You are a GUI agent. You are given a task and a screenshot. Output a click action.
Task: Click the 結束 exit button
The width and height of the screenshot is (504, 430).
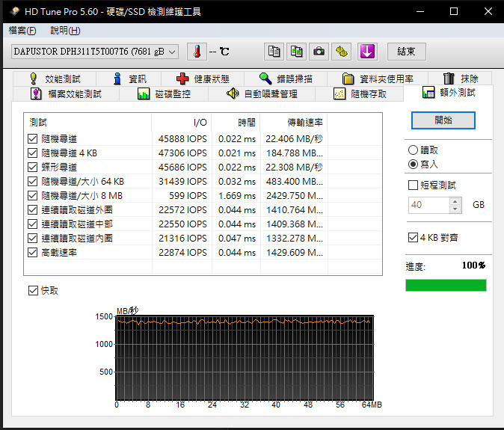click(407, 52)
